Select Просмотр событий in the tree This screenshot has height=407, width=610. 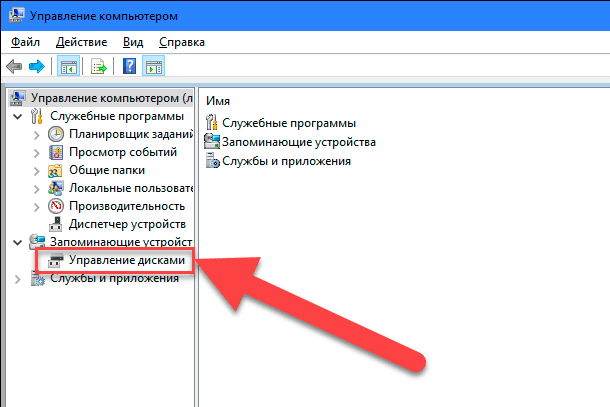(x=123, y=152)
